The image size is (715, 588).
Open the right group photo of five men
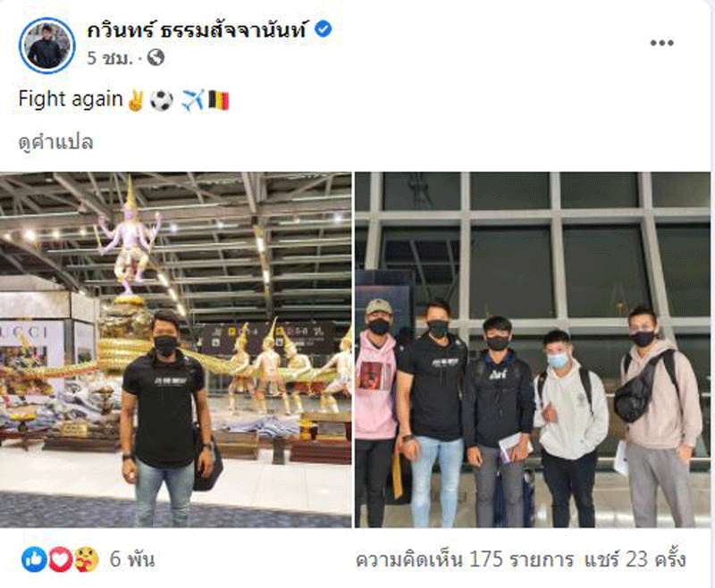pos(533,349)
